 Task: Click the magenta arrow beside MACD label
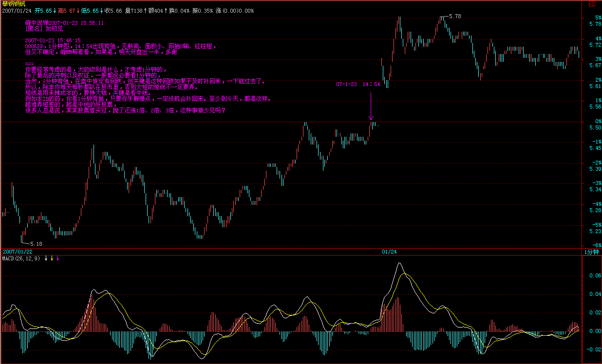click(x=57, y=258)
